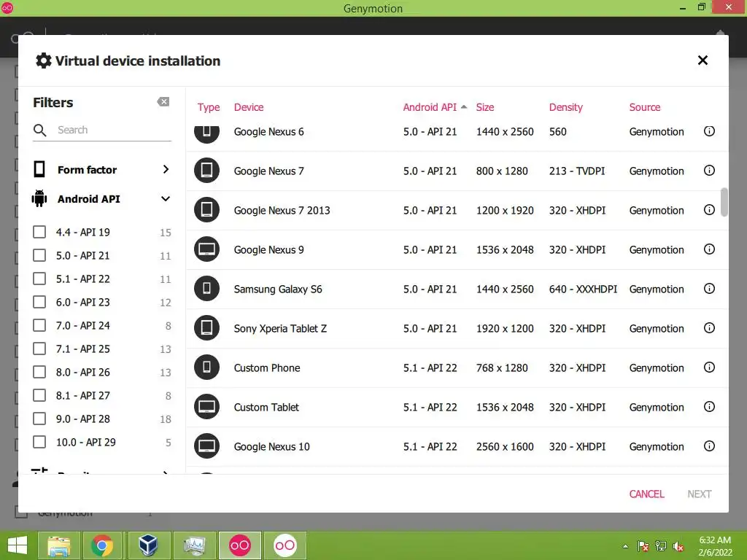
Task: View info icon for Google Nexus 9
Action: pos(709,249)
